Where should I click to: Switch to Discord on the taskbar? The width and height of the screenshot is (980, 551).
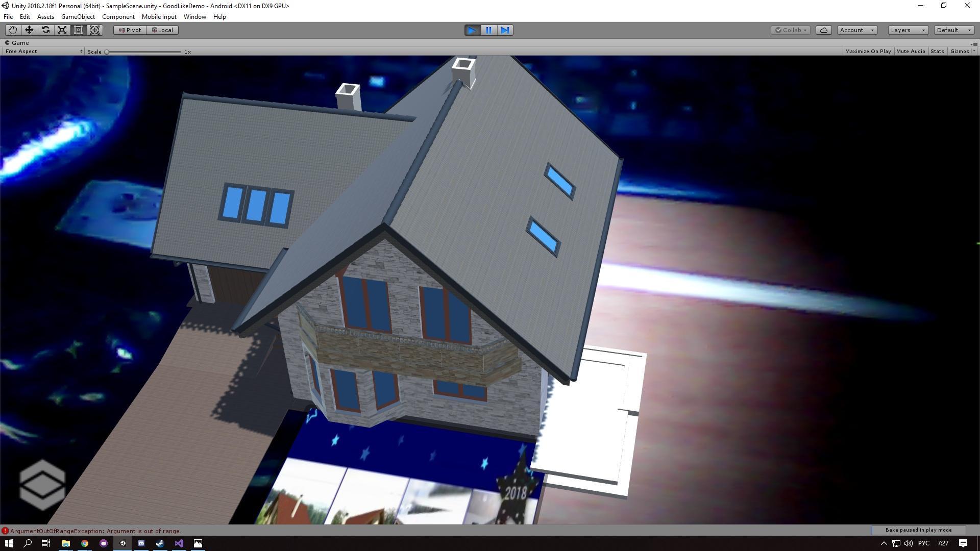tap(141, 543)
